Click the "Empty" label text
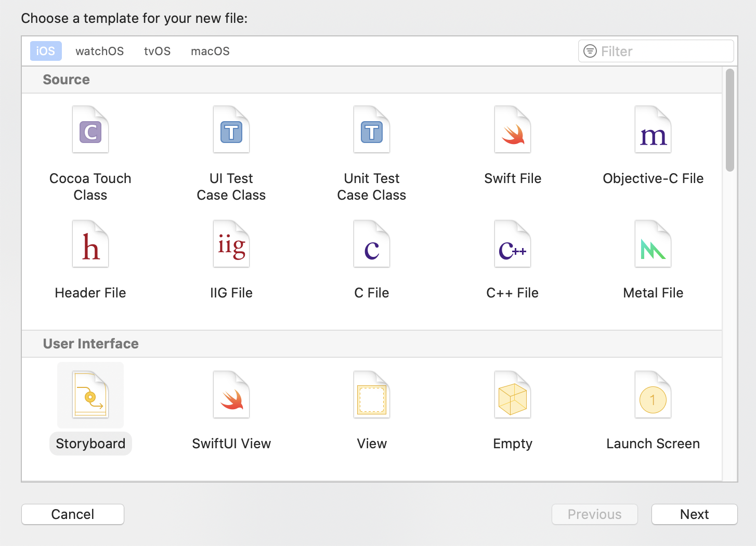 pos(513,444)
